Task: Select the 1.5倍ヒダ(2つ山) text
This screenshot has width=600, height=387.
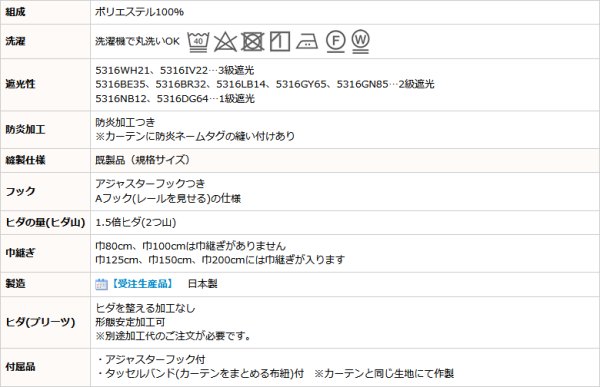Action: pos(136,222)
